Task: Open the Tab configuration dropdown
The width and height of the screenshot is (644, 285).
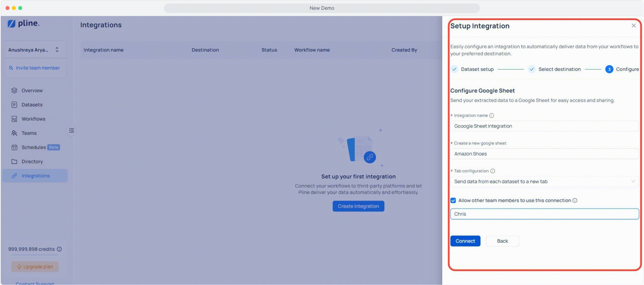Action: coord(544,182)
